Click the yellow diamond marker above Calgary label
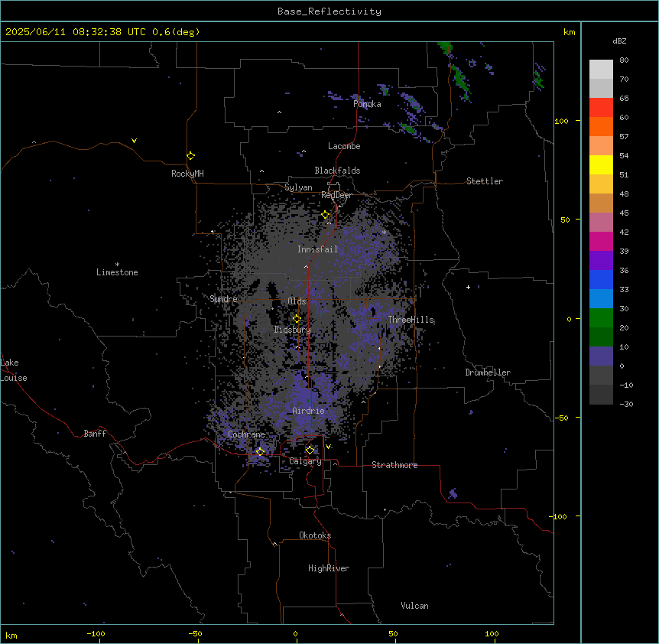The width and height of the screenshot is (659, 644). pyautogui.click(x=310, y=450)
